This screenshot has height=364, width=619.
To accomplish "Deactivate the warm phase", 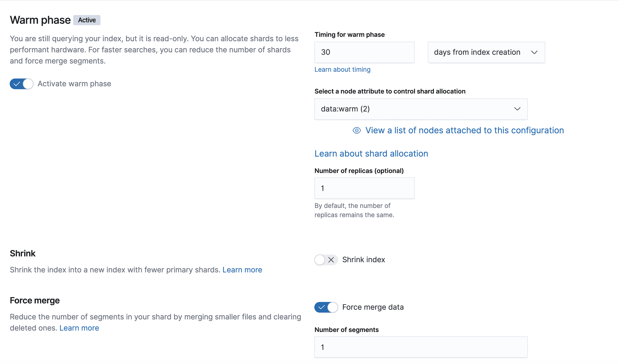I will pos(21,84).
